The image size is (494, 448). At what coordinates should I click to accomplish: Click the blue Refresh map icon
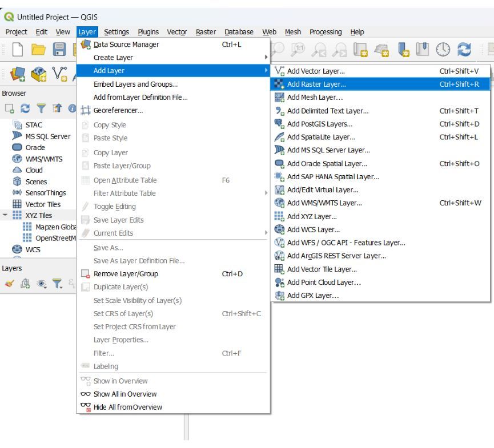pos(463,50)
